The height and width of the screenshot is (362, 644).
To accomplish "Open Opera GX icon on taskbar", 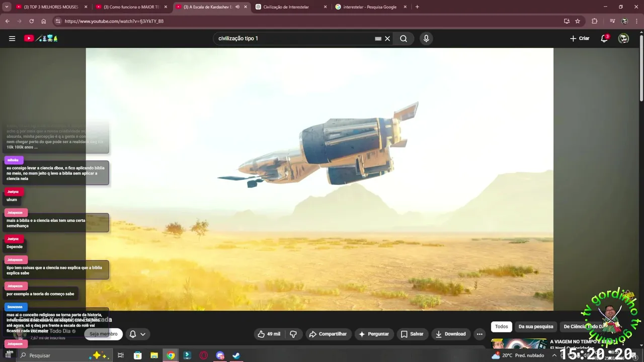I will (x=204, y=355).
